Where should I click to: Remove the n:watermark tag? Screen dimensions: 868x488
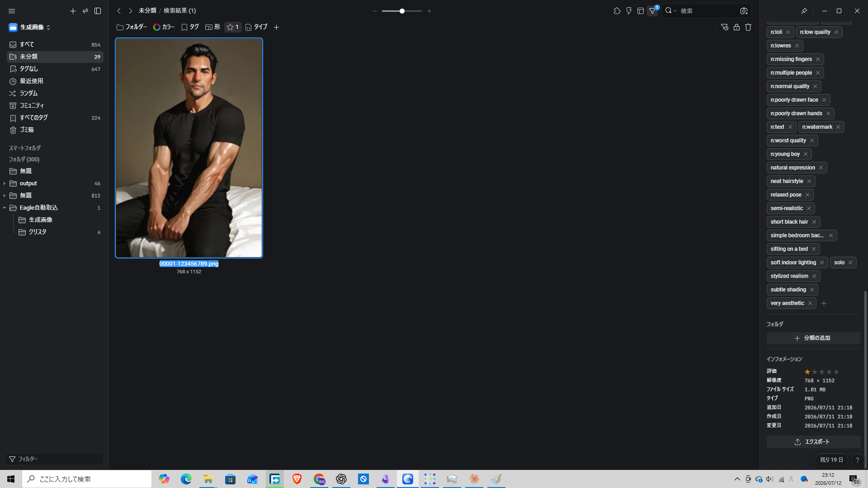[838, 127]
